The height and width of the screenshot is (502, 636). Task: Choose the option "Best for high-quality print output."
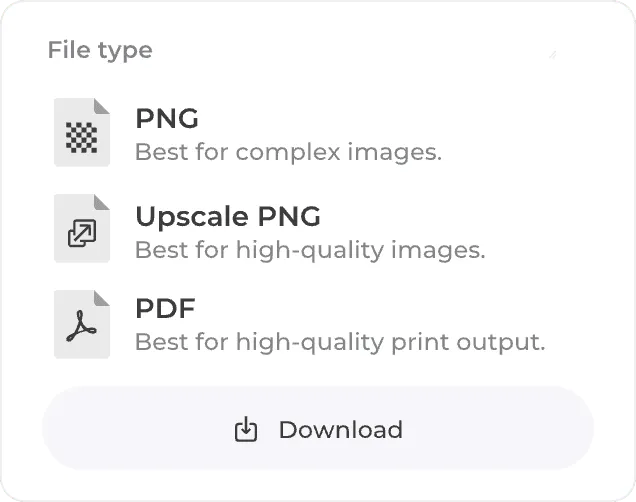pos(340,342)
